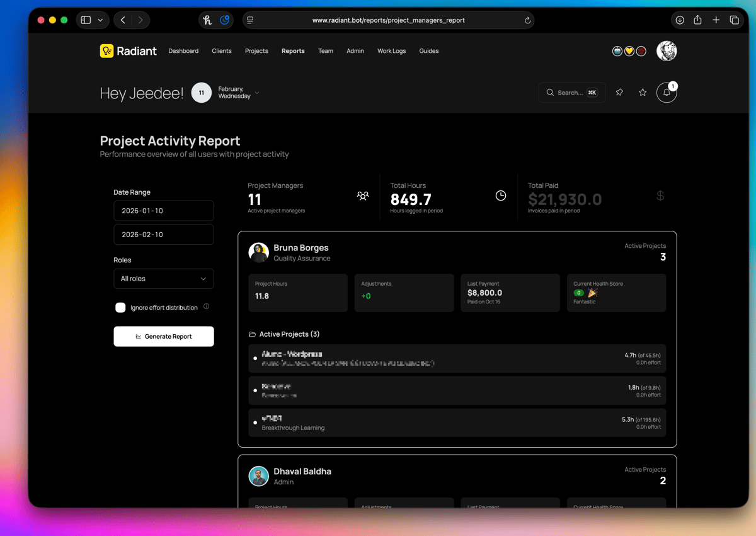The image size is (756, 536).
Task: Reload the page in Safari
Action: pos(527,20)
